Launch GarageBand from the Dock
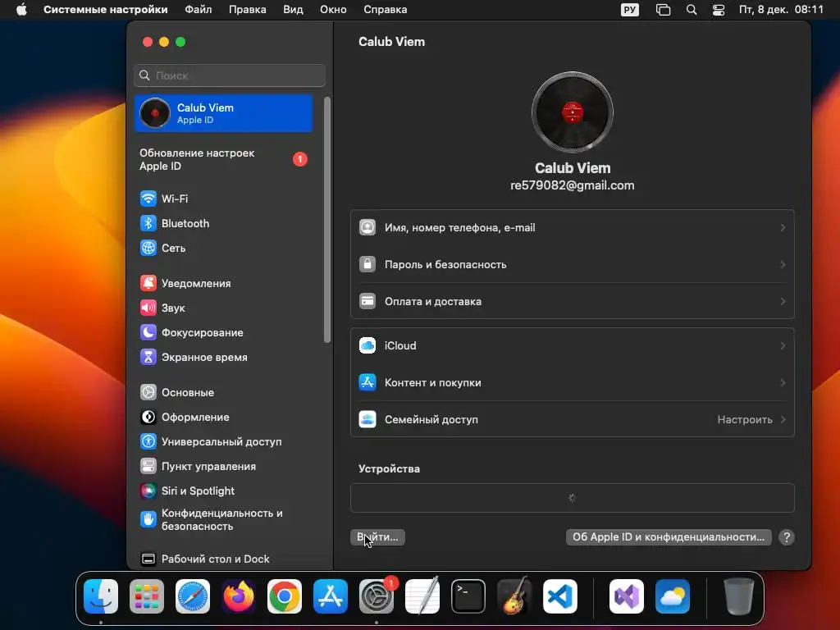The height and width of the screenshot is (630, 840). (x=514, y=596)
